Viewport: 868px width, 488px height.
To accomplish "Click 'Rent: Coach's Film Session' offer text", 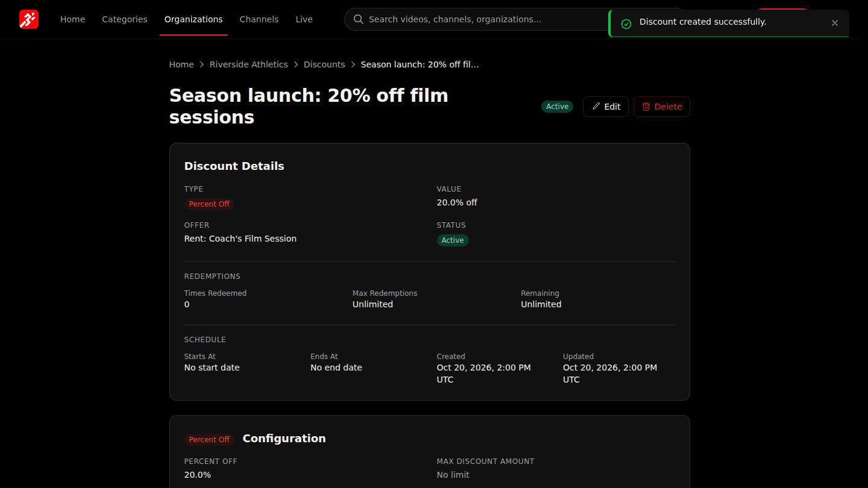I will pos(241,239).
